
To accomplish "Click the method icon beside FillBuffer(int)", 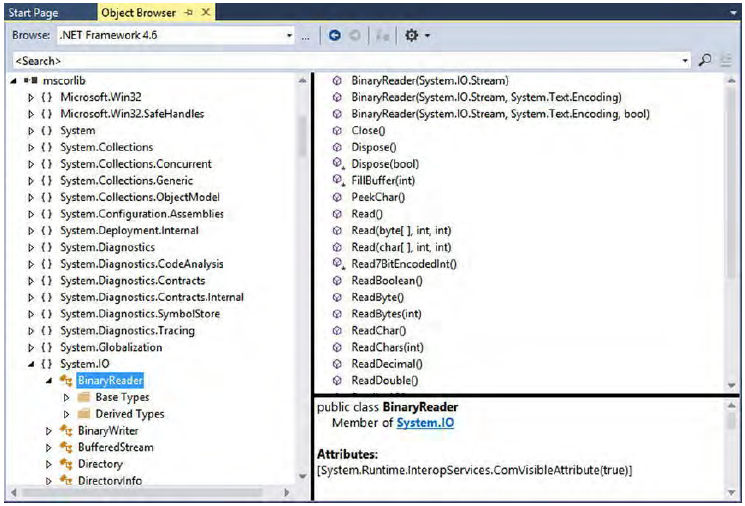I will tap(338, 180).
